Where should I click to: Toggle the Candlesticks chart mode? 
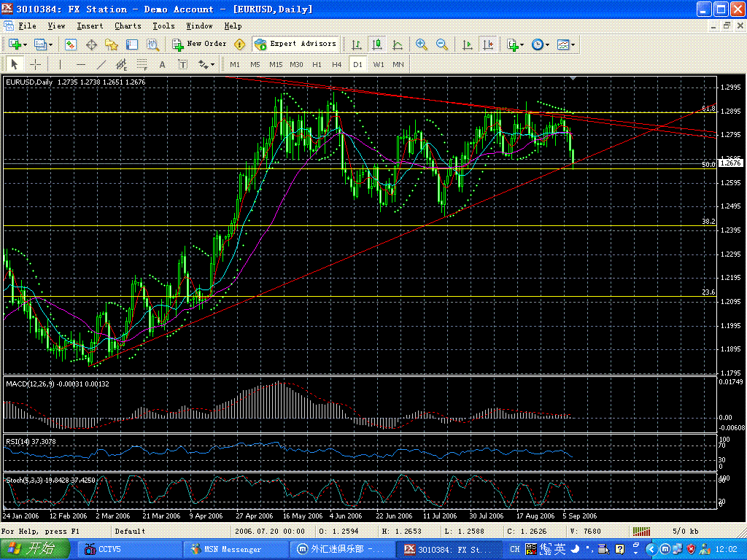pyautogui.click(x=376, y=44)
